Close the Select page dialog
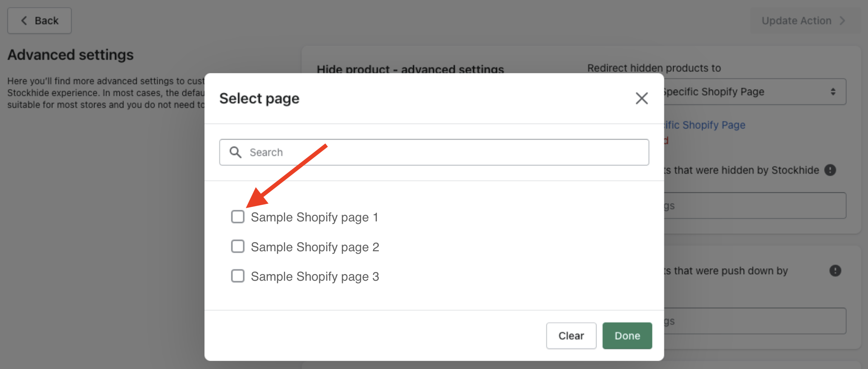The width and height of the screenshot is (868, 369). click(642, 98)
